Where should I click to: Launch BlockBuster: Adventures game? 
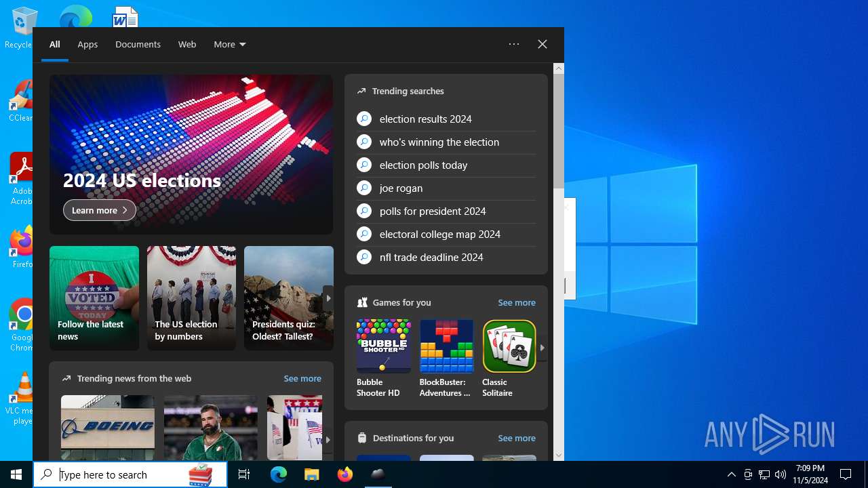pyautogui.click(x=446, y=359)
